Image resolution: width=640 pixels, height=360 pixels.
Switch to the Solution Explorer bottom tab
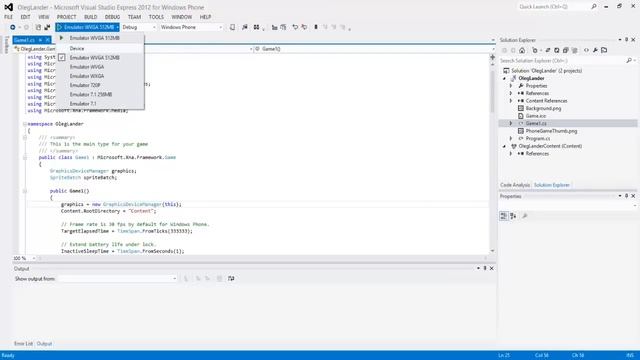[x=552, y=185]
